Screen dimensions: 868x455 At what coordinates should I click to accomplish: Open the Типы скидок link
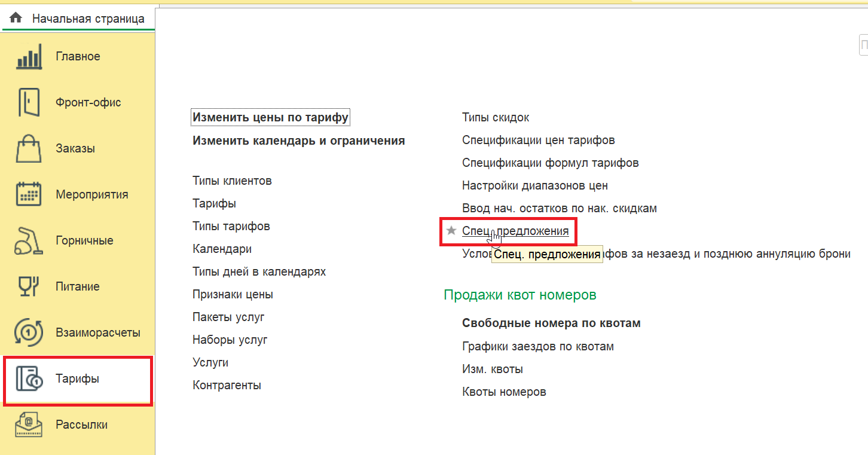coord(496,117)
